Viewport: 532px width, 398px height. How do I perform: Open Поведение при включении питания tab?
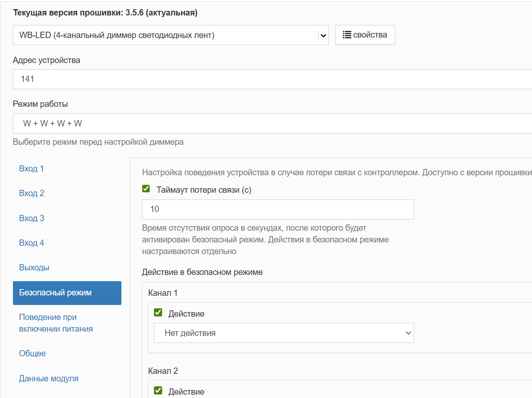[56, 323]
